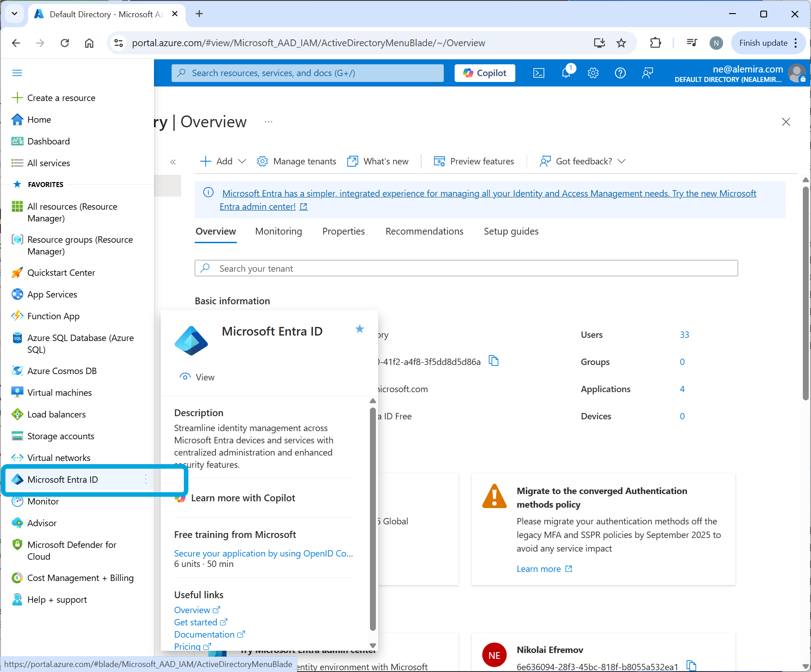Click the Search your tenant field
This screenshot has width=811, height=672.
click(466, 268)
